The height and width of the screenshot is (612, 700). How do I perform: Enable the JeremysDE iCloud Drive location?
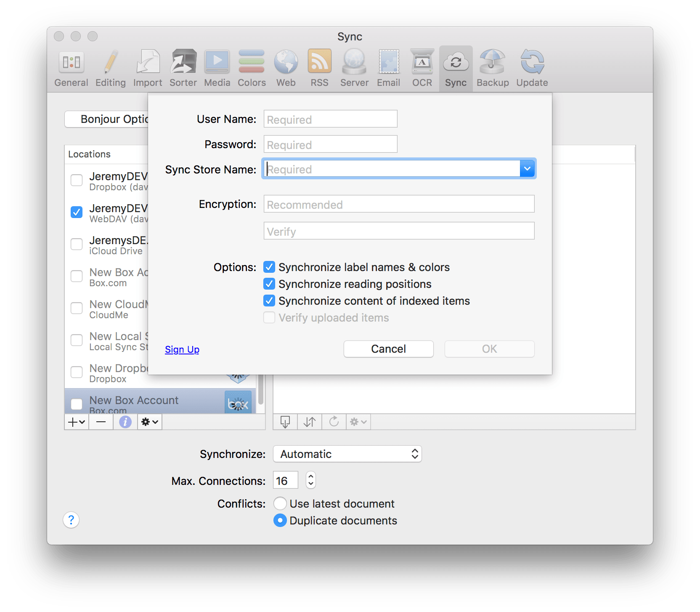77,244
